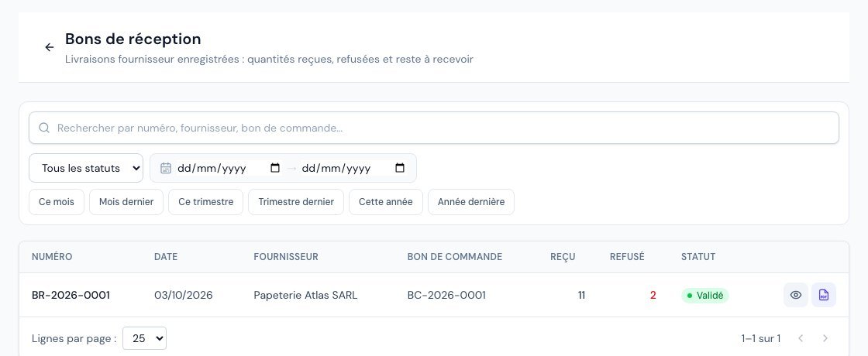Open the start date calendar picker
This screenshot has height=356, width=868.
[274, 168]
